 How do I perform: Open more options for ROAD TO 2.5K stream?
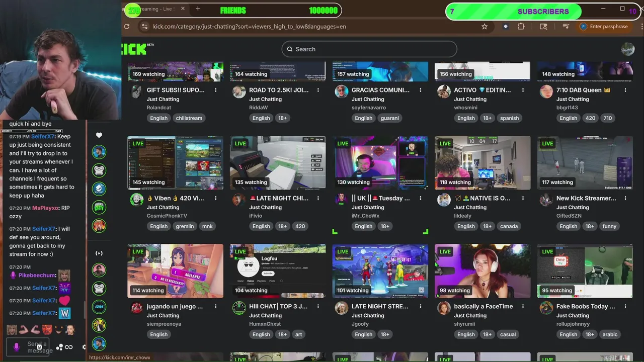[318, 90]
